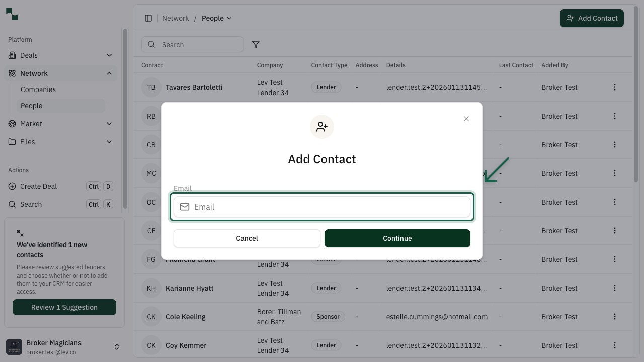This screenshot has width=644, height=362.
Task: Click the Add Contact person icon in the modal
Action: coord(322,127)
